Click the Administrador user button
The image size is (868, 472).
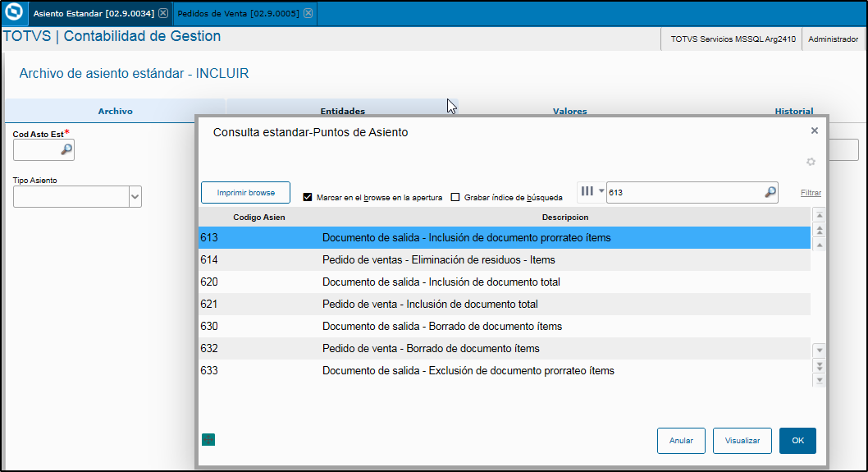[833, 39]
